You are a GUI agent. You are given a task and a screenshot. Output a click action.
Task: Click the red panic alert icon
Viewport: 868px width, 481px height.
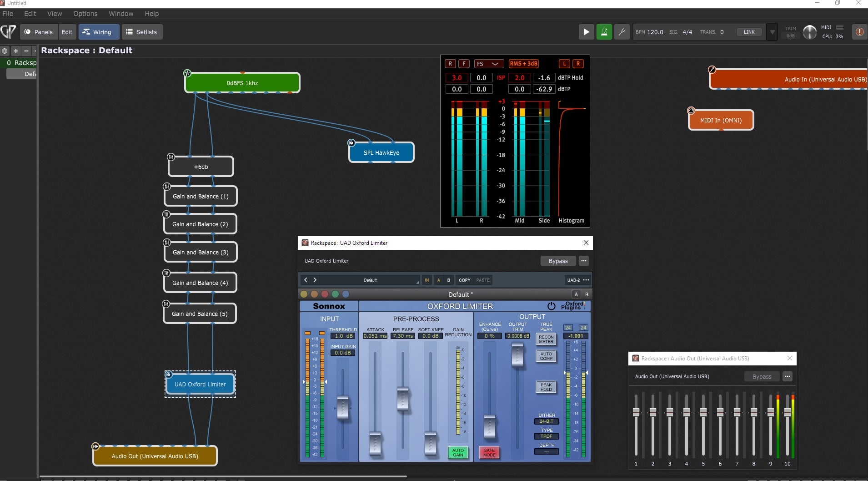859,32
